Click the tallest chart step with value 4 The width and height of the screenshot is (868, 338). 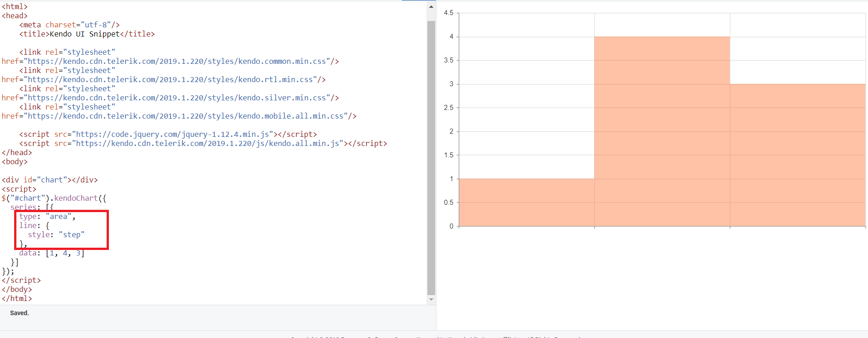pyautogui.click(x=662, y=131)
